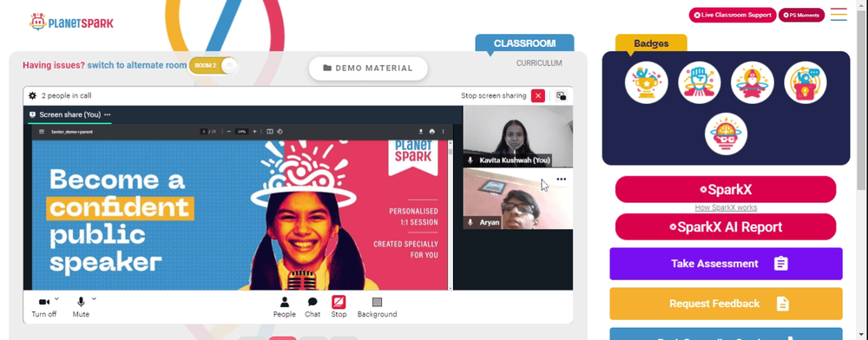Click the PDF page number field
The image size is (868, 340).
pos(204,132)
